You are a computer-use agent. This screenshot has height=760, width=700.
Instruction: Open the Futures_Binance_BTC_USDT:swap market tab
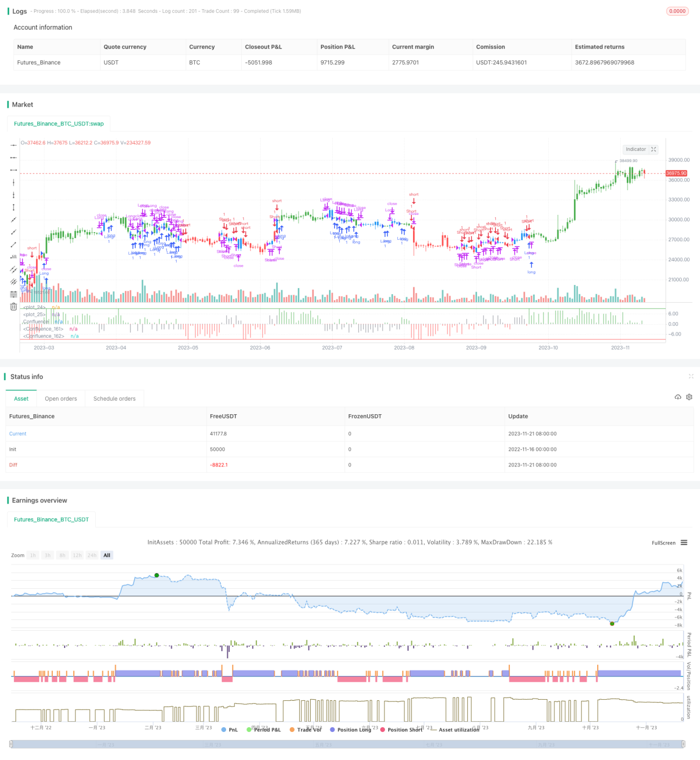coord(59,124)
